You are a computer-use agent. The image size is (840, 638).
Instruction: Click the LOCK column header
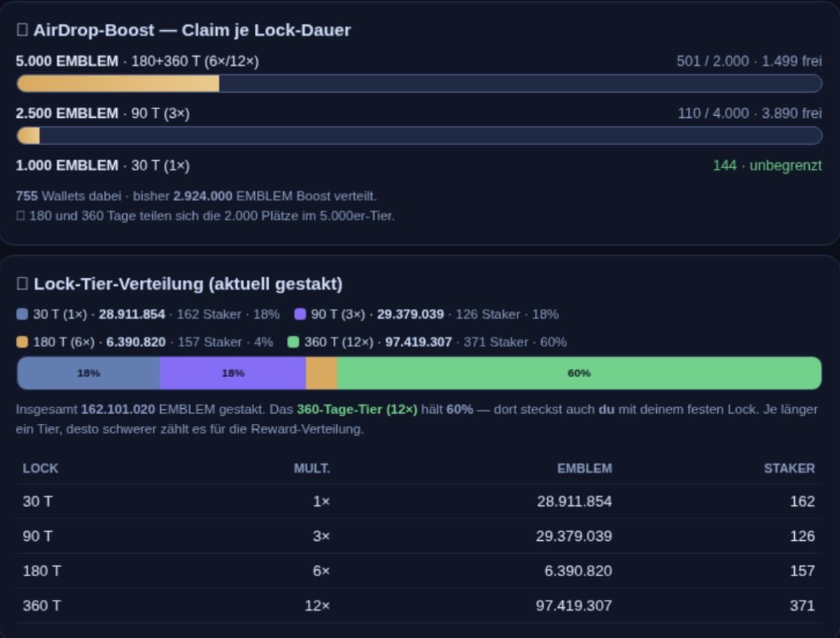[x=40, y=468]
